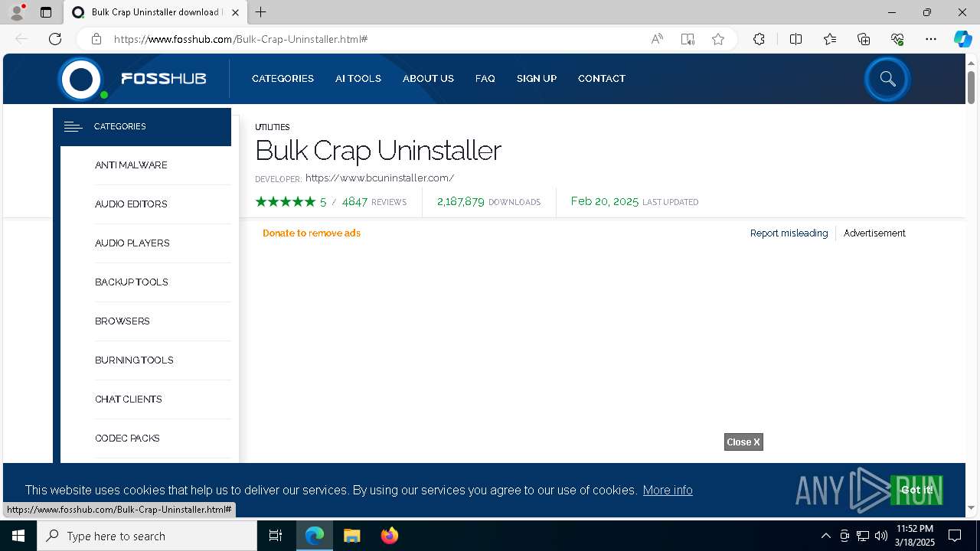Open the FAQ nav link
The width and height of the screenshot is (980, 551).
485,79
